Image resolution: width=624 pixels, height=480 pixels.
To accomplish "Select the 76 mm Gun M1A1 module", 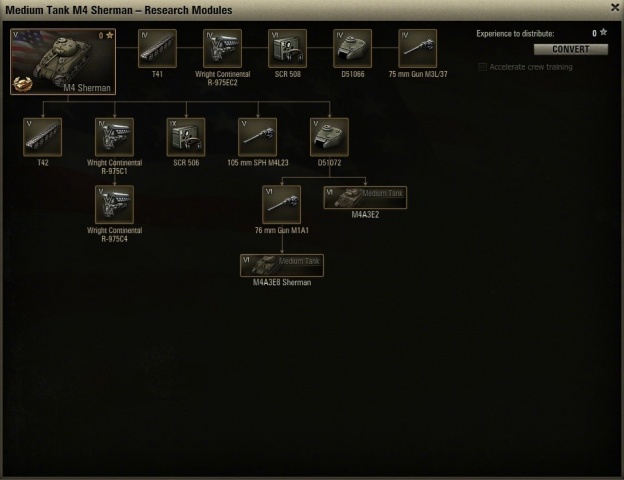I will pyautogui.click(x=281, y=205).
